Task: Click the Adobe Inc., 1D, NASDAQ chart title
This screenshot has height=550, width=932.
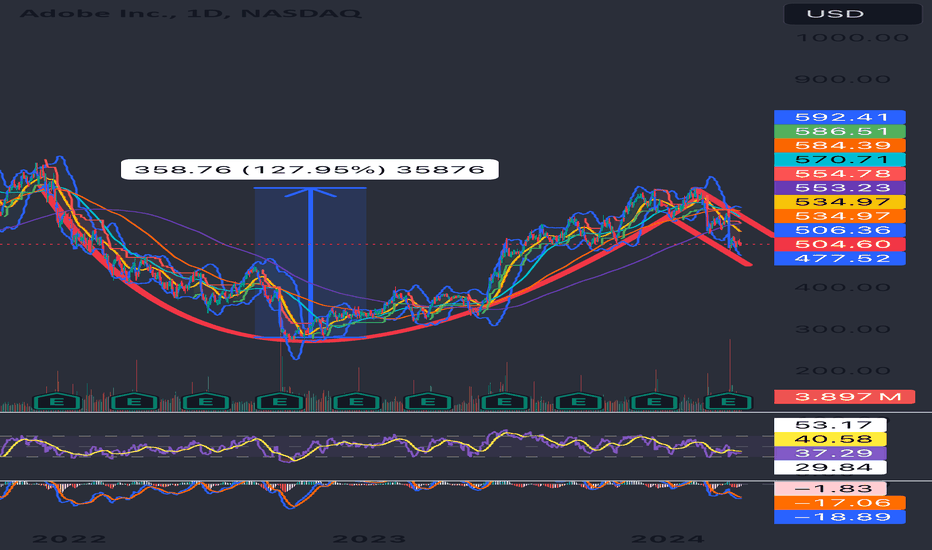Action: click(190, 12)
